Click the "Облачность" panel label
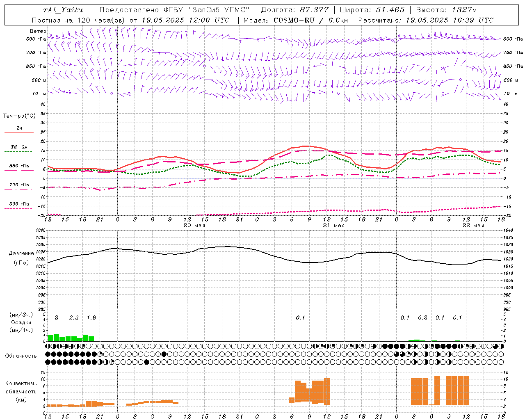The image size is (525, 420). point(21,356)
